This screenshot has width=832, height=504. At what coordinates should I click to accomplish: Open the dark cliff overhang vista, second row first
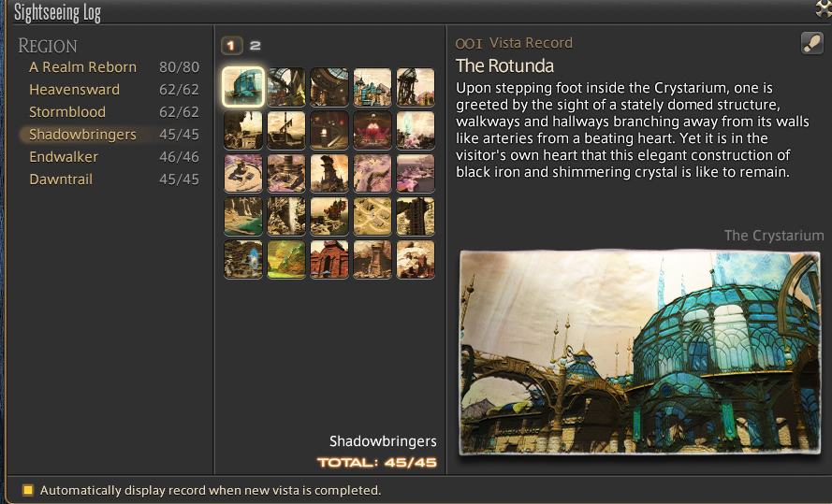(x=243, y=130)
